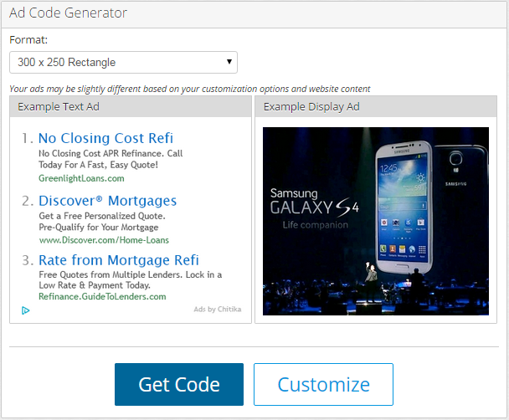Click the Get Code button
Screen dimensions: 509x420
pyautogui.click(x=179, y=384)
